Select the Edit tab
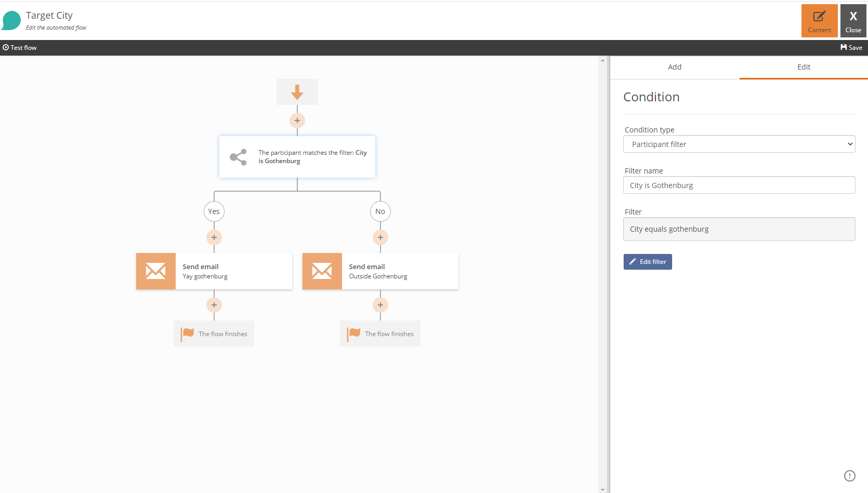868x493 pixels. (803, 67)
